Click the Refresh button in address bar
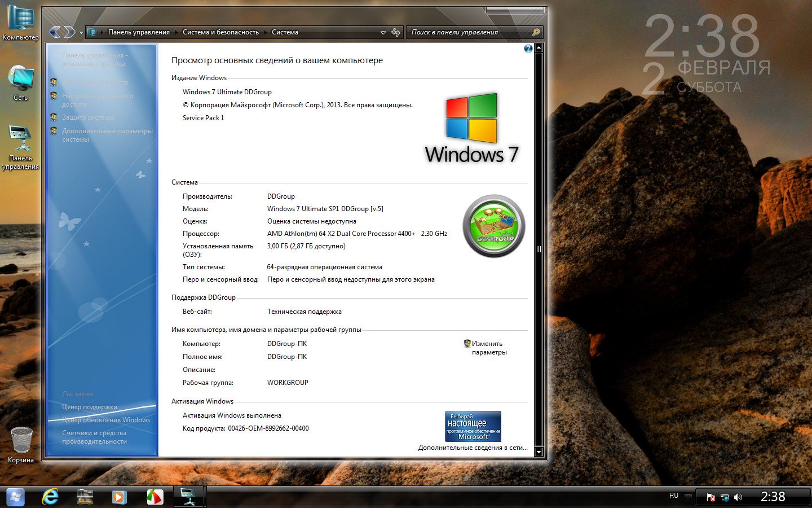The width and height of the screenshot is (812, 508). (x=396, y=32)
